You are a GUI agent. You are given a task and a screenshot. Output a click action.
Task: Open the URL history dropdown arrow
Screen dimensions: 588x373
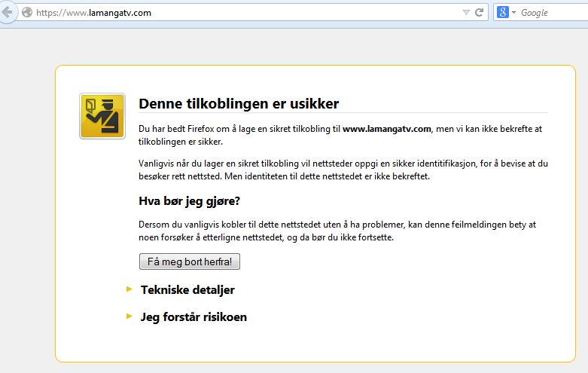point(466,12)
